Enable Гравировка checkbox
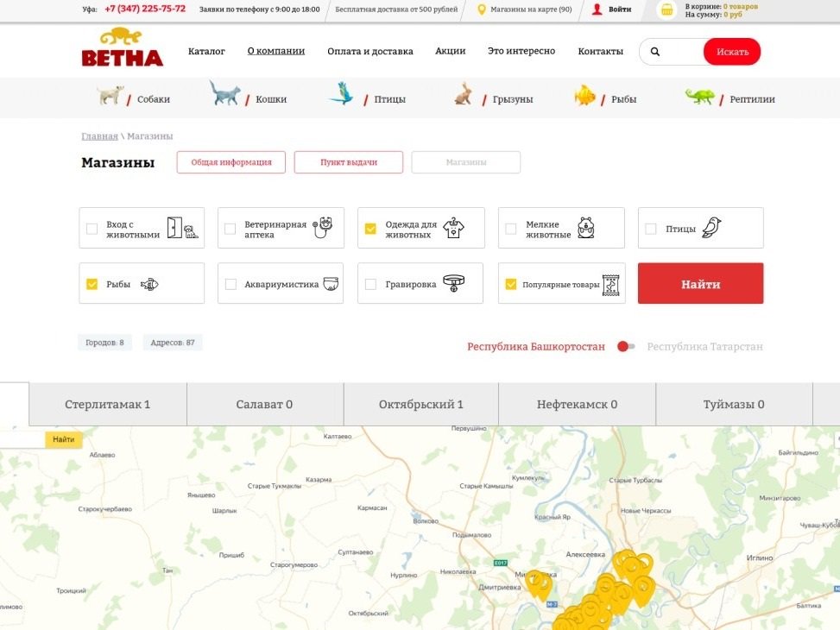The image size is (840, 630). [x=370, y=284]
